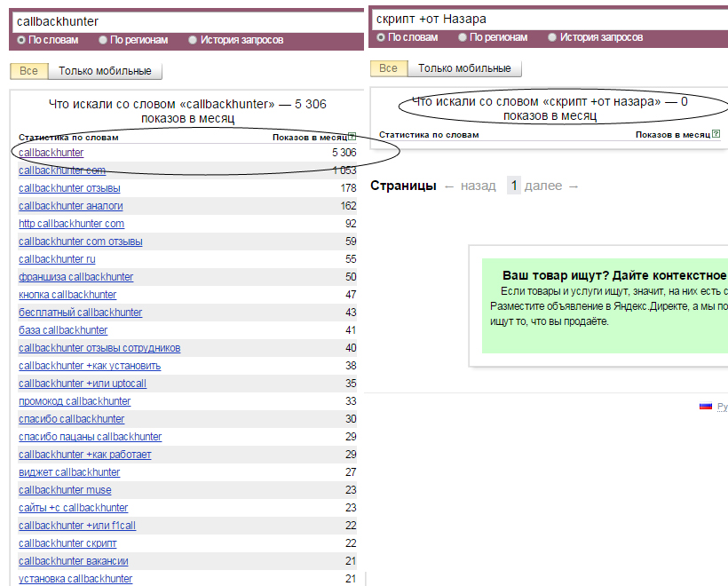Switch to Только мобильные tab in right panel

[464, 68]
